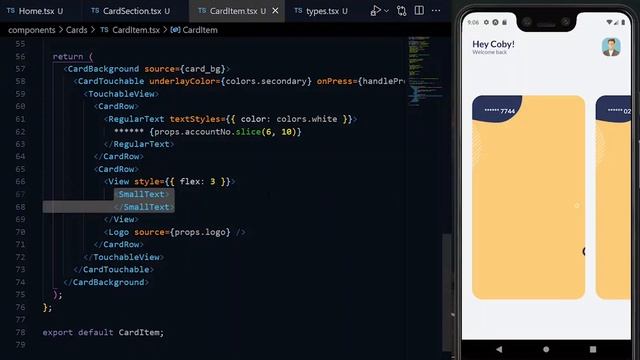Click the View style flex line
This screenshot has width=640, height=360.
169,182
